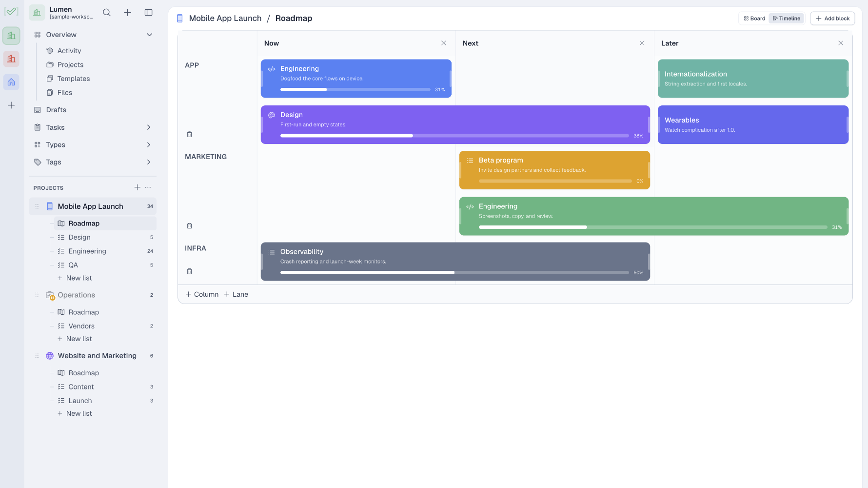Open Website and Marketing project
This screenshot has width=868, height=488.
97,356
